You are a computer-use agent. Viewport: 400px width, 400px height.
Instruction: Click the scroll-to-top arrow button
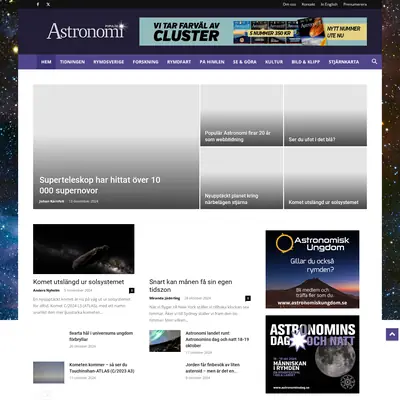coord(392,334)
